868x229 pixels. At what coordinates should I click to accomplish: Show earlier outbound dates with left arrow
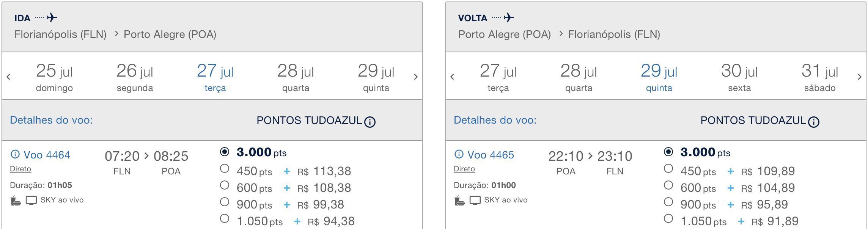(x=8, y=77)
